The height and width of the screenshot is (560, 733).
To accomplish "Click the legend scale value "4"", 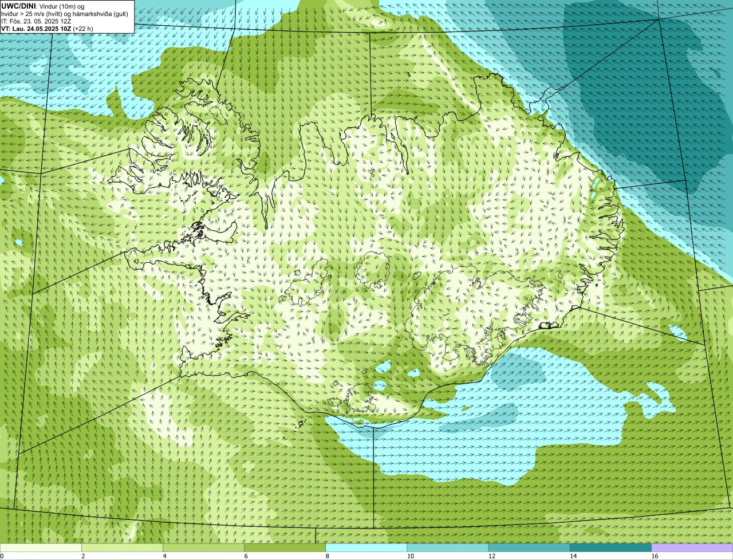I will [164, 556].
